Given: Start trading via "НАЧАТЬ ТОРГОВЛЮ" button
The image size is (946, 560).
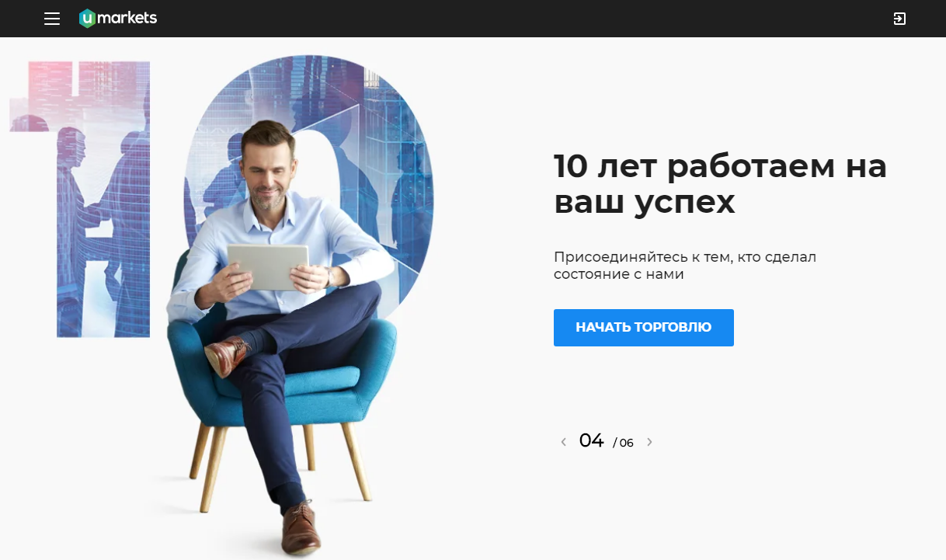Looking at the screenshot, I should (x=644, y=328).
